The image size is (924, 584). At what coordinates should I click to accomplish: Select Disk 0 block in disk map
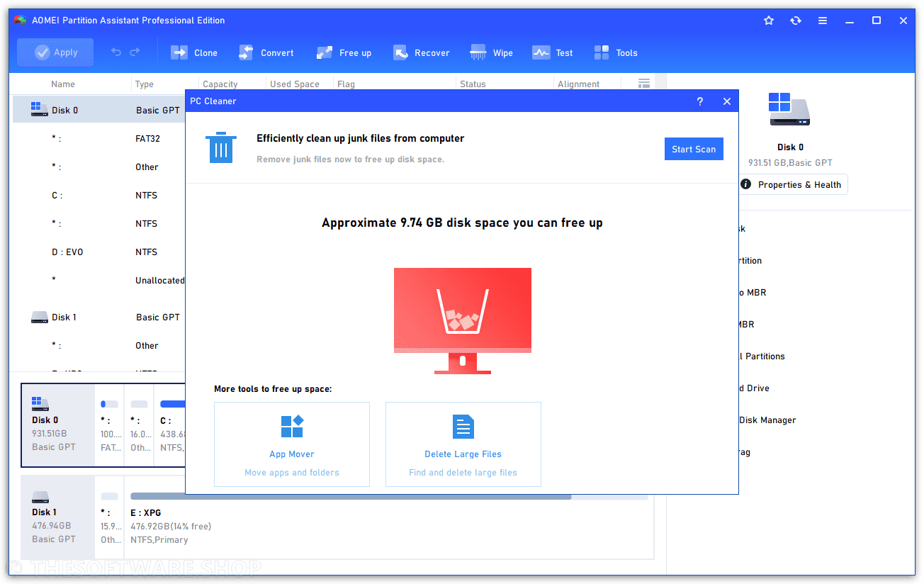[58, 425]
